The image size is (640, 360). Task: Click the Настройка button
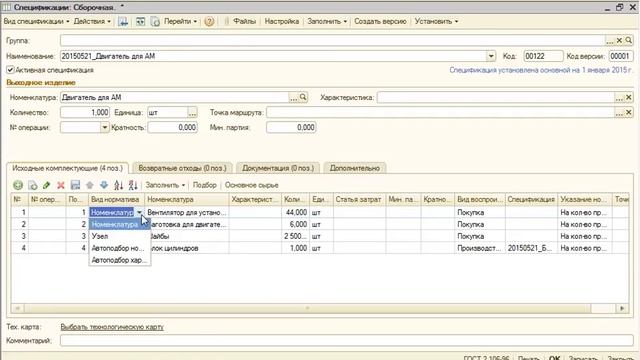(x=282, y=21)
